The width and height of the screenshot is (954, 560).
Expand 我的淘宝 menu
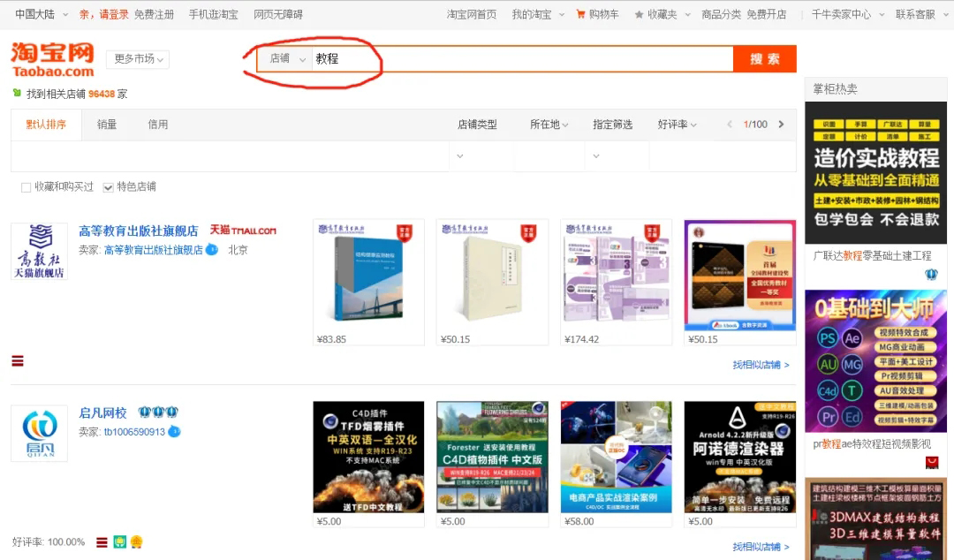[x=538, y=14]
